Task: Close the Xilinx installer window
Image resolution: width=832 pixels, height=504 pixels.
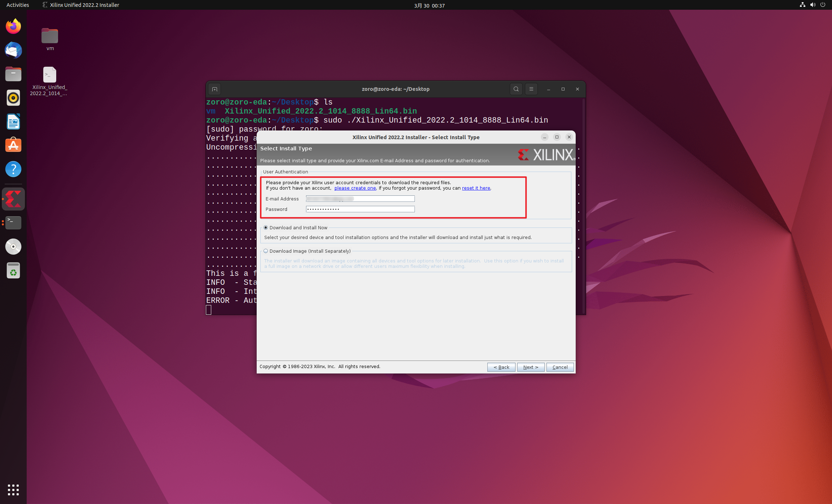Action: coord(569,137)
